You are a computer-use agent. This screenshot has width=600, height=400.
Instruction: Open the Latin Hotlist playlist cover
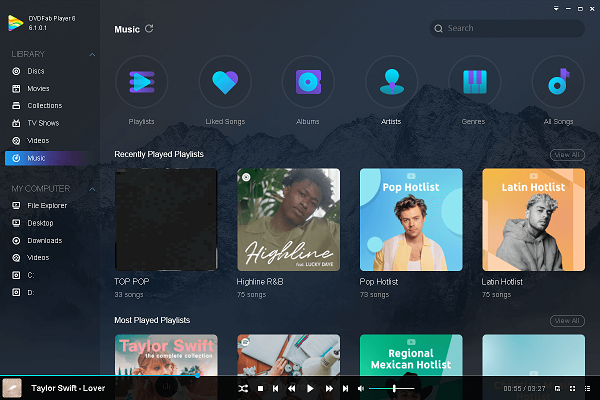[x=533, y=220]
